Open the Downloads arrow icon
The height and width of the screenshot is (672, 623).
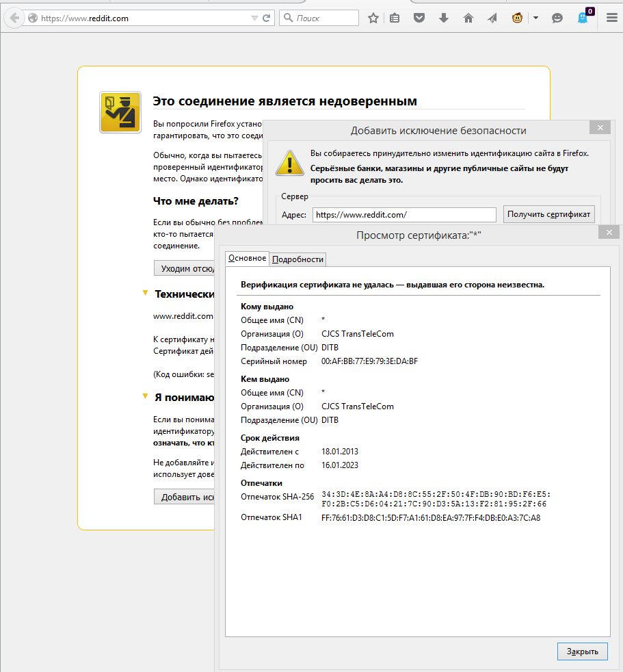(x=444, y=18)
